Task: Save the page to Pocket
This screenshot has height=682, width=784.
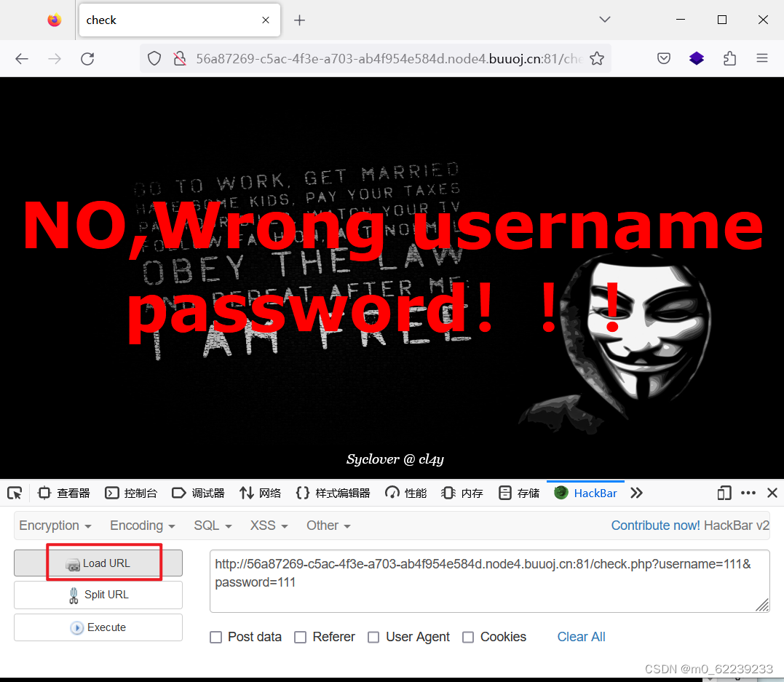Action: 663,59
